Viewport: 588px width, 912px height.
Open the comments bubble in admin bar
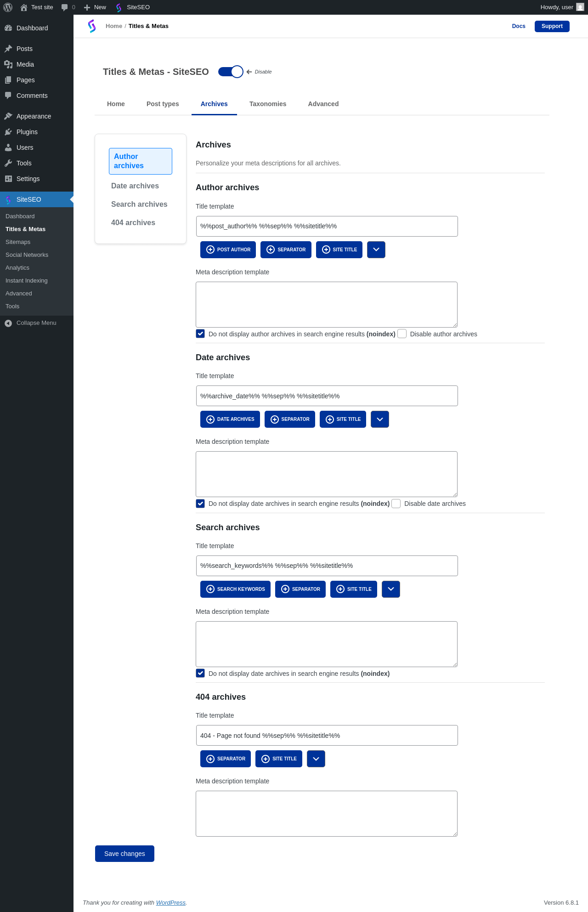click(x=64, y=7)
